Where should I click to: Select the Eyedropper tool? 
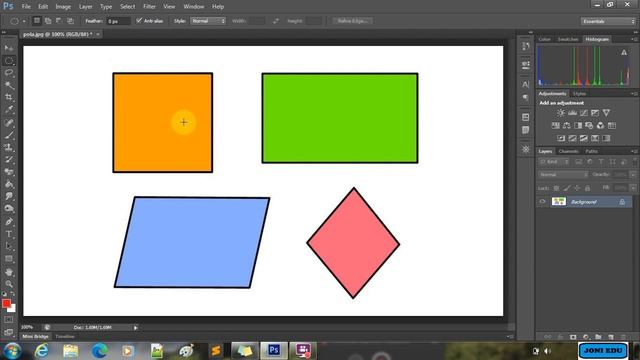tap(9, 110)
